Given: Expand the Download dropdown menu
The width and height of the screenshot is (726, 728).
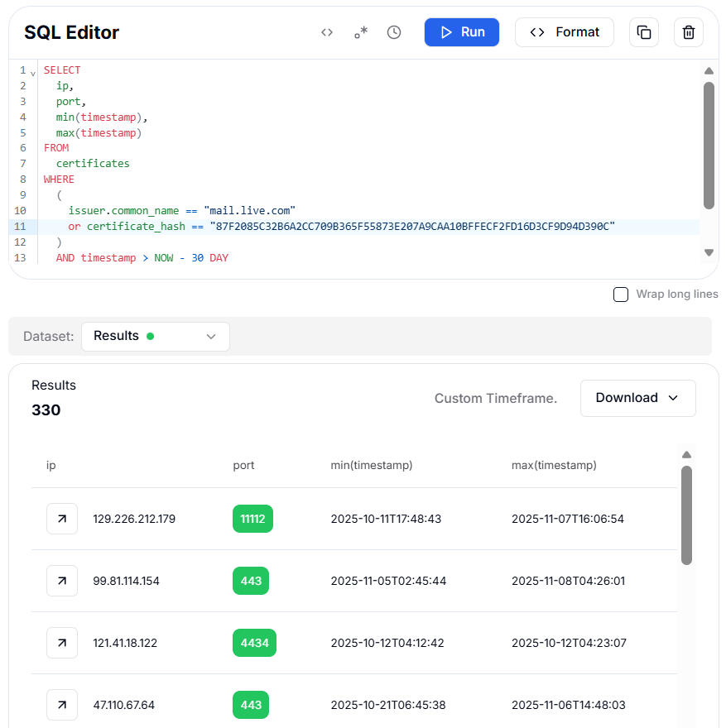Looking at the screenshot, I should [x=637, y=398].
